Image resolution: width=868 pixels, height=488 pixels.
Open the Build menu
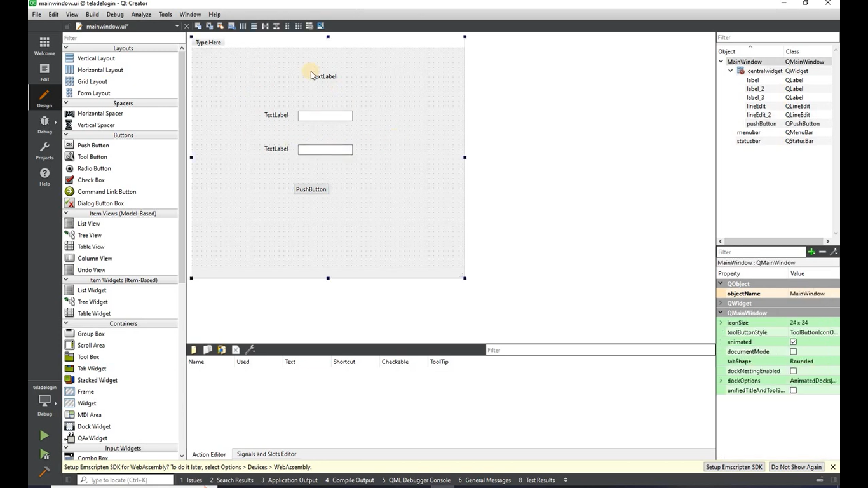coord(92,14)
